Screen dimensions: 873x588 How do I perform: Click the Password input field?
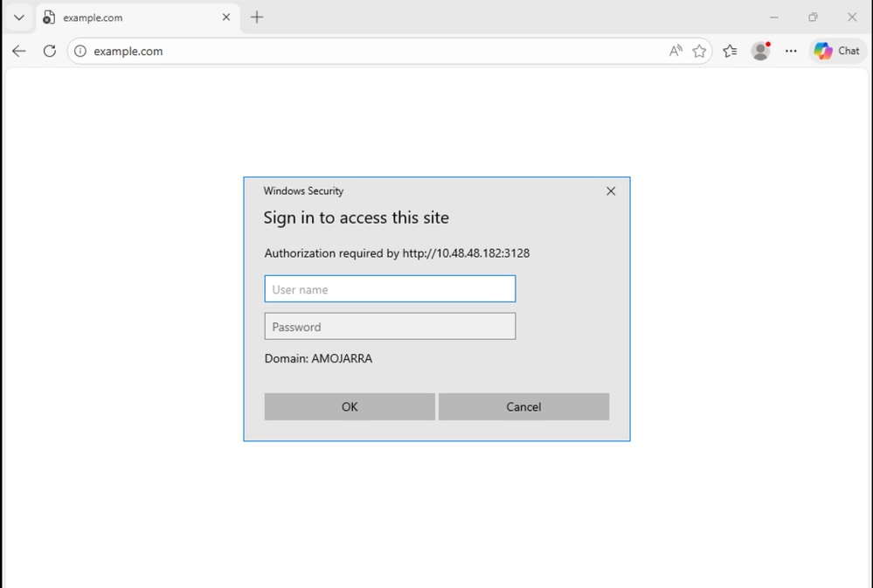(389, 326)
